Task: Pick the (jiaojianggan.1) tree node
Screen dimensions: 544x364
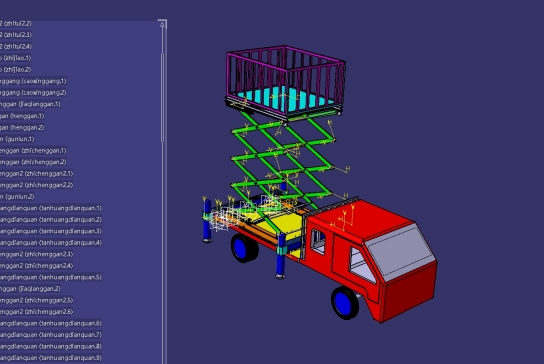Action: pos(30,104)
